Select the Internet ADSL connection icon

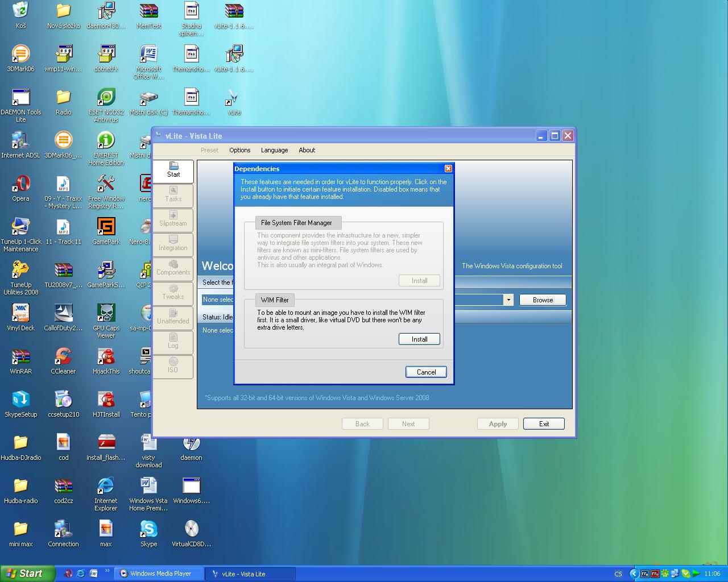click(21, 145)
